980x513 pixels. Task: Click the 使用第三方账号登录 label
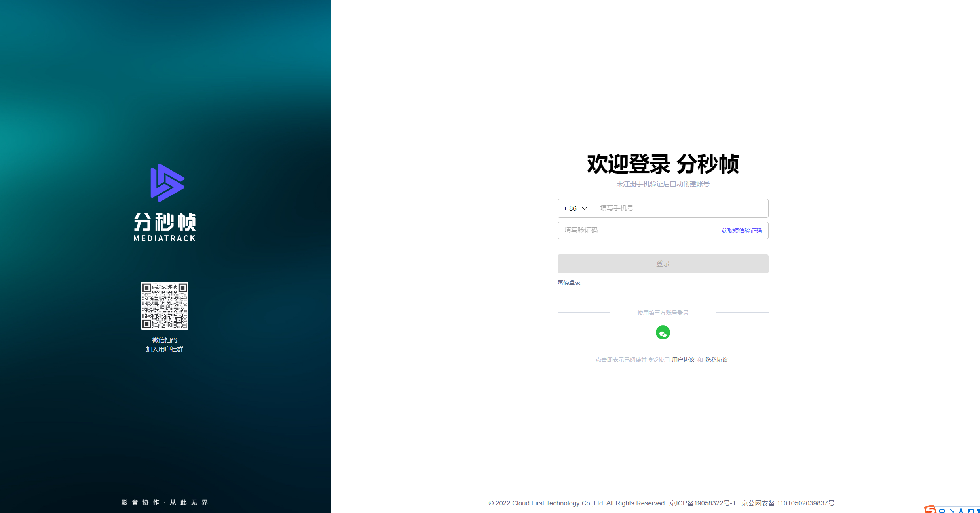pyautogui.click(x=663, y=313)
